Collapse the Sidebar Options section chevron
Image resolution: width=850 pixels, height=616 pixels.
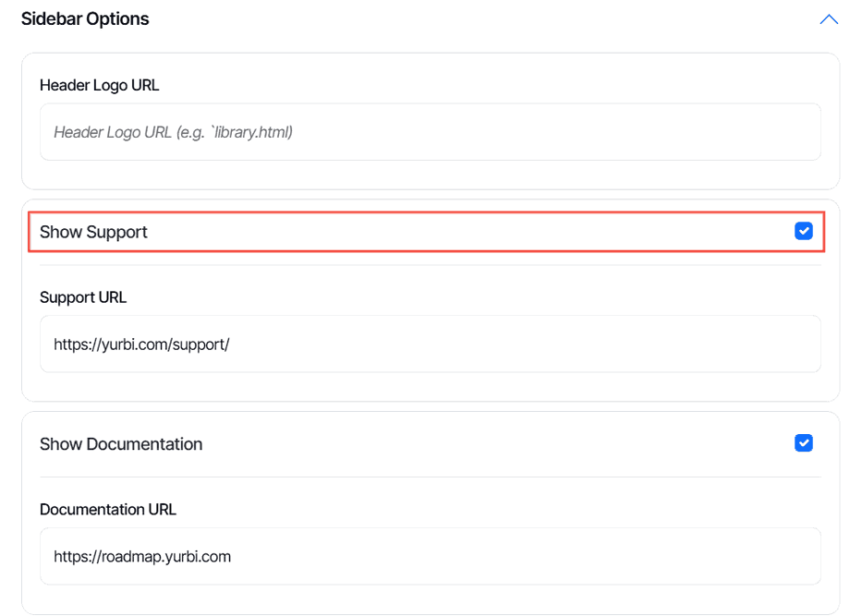[x=828, y=19]
